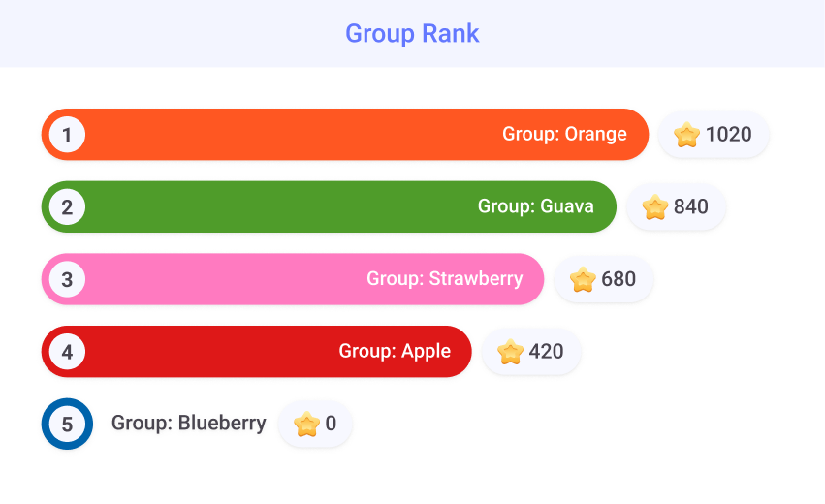The image size is (825, 504).
Task: Select the Group: Apple label
Action: point(395,351)
